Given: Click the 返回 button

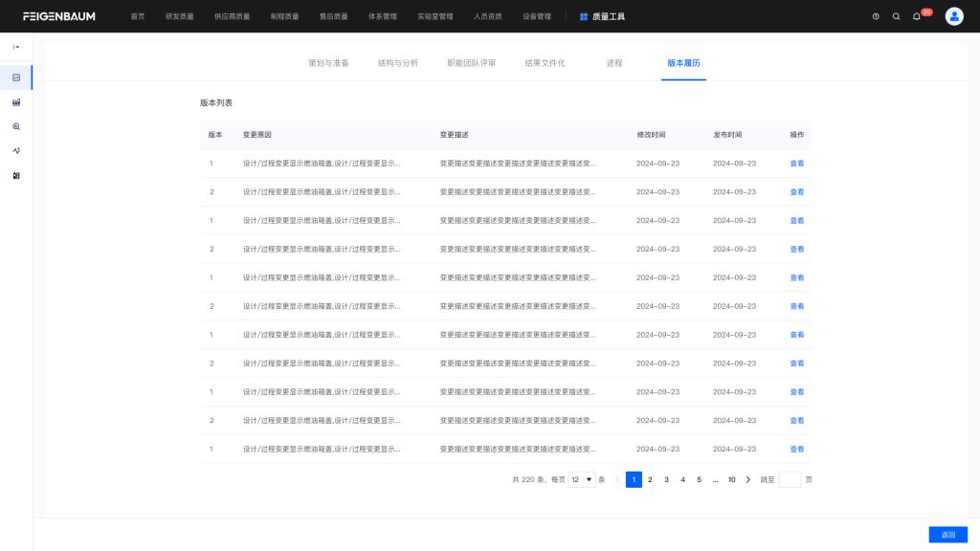Looking at the screenshot, I should pos(947,534).
